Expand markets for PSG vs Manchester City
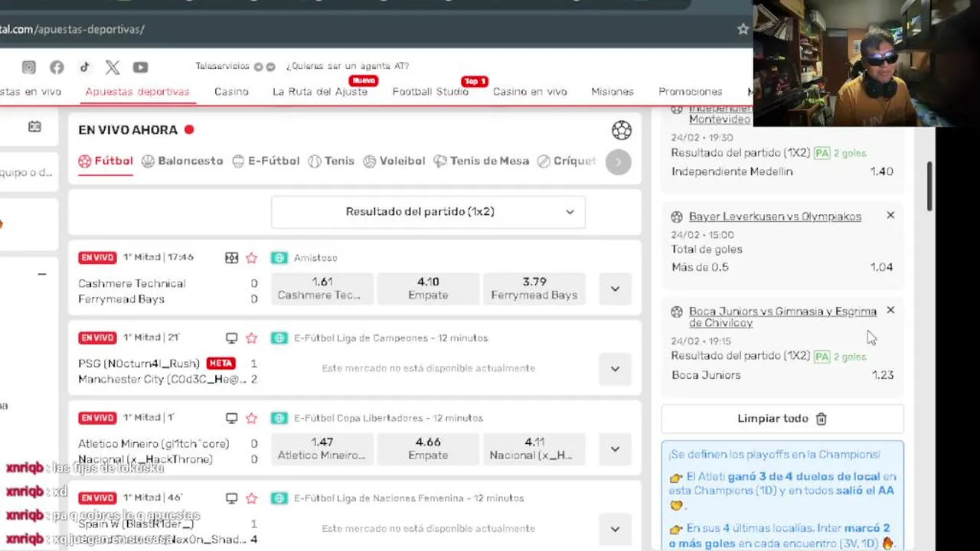The width and height of the screenshot is (980, 551). pos(615,369)
